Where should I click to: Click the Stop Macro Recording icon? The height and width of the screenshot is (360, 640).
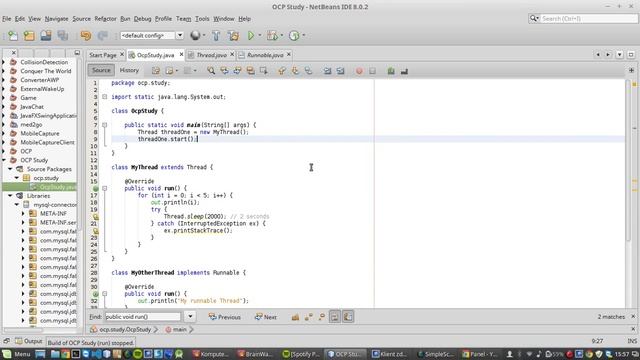[x=372, y=71]
